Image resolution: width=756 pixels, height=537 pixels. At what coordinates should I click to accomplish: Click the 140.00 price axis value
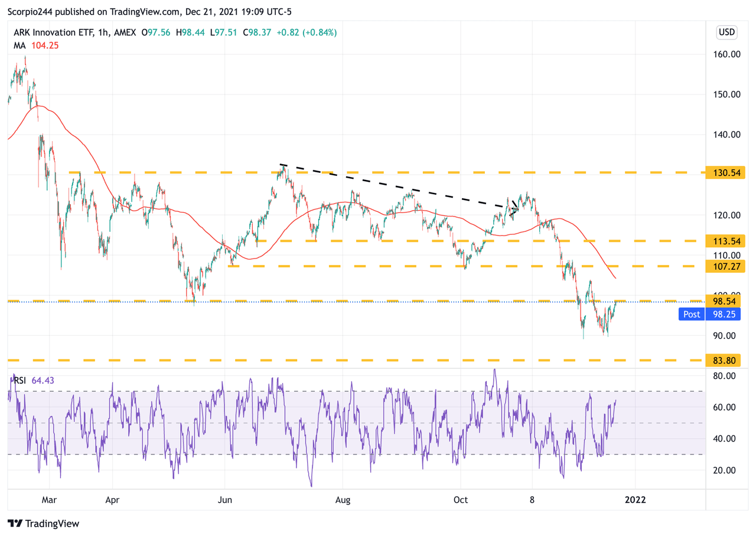click(x=726, y=135)
